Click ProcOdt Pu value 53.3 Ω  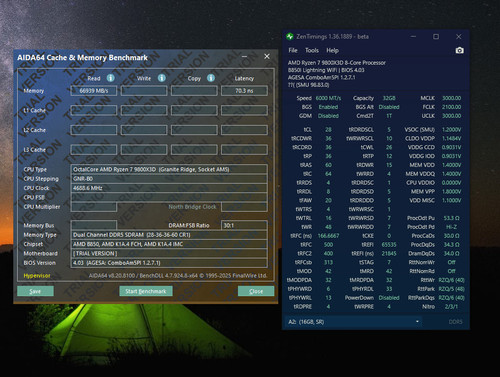coord(451,218)
